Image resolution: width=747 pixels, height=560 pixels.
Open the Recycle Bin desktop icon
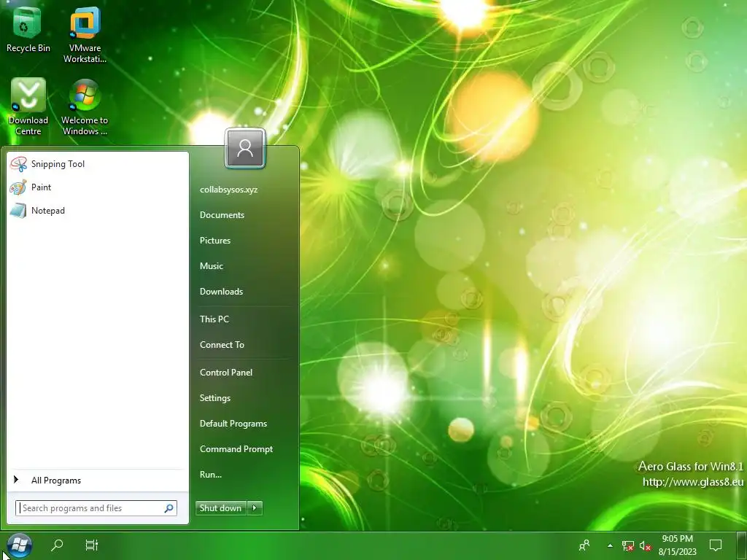pos(28,28)
